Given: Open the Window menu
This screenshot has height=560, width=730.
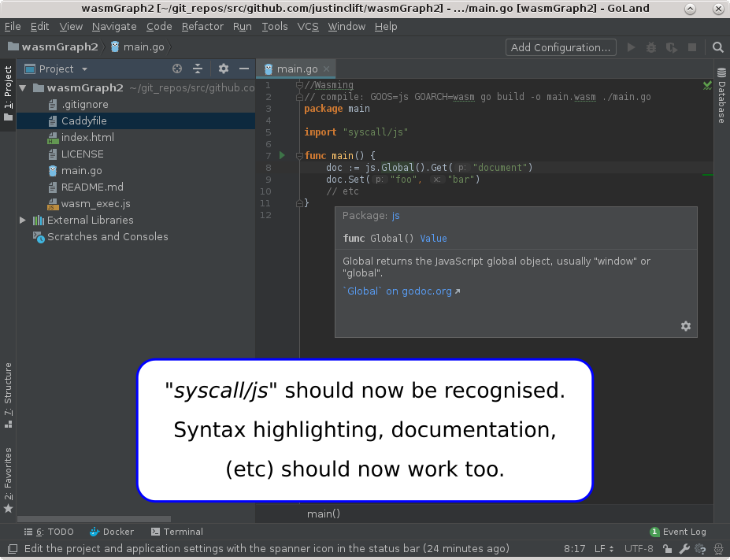Looking at the screenshot, I should (346, 27).
